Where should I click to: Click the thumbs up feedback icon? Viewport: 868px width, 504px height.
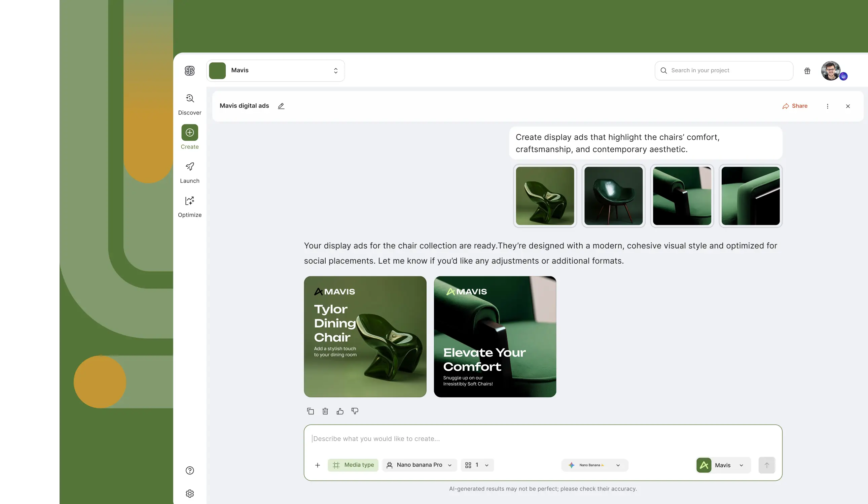340,411
